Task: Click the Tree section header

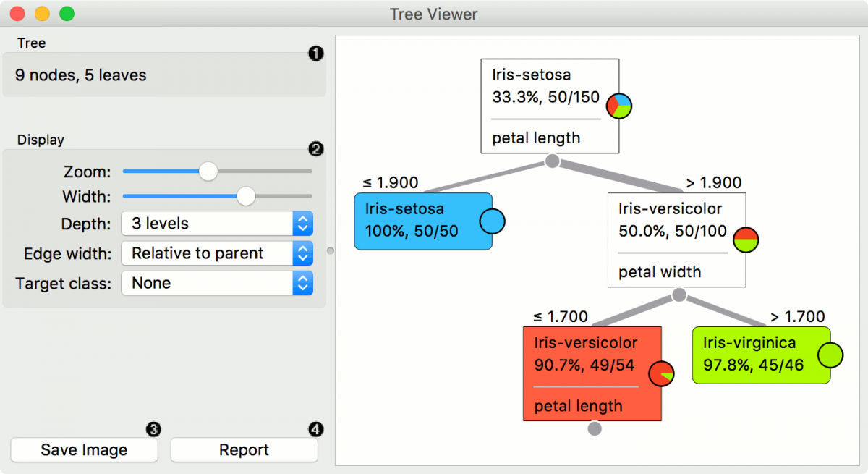Action: [x=31, y=43]
